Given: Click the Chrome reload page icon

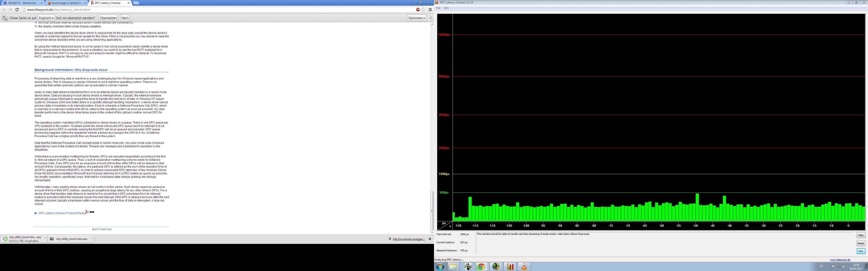Looking at the screenshot, I should point(17,10).
